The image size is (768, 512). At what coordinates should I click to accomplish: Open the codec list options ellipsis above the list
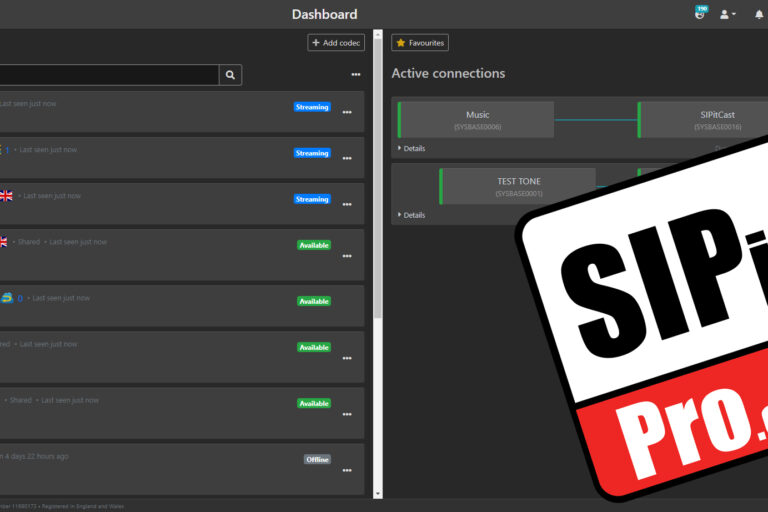355,75
